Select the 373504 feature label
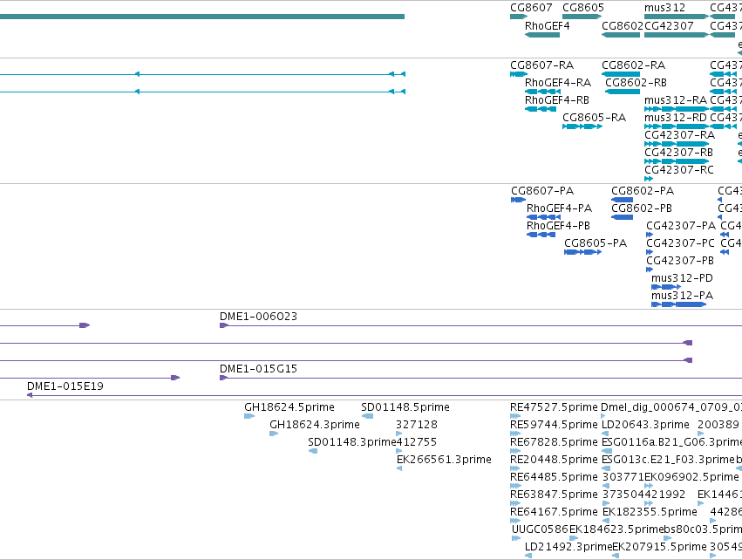The height and width of the screenshot is (560, 742). (623, 495)
